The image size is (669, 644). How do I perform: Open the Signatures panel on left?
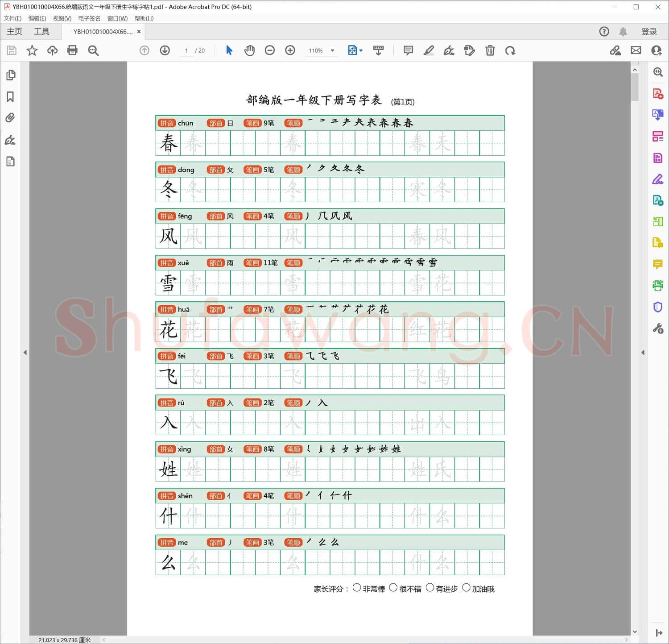point(10,140)
